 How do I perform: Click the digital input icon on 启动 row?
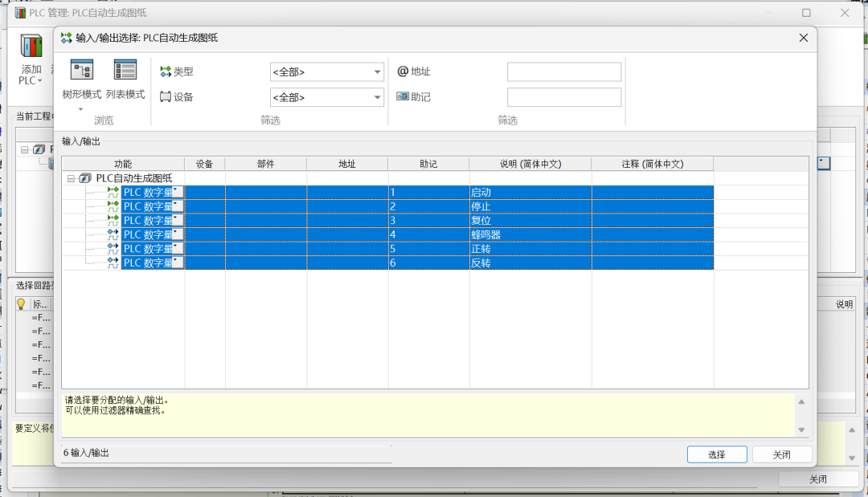[113, 193]
